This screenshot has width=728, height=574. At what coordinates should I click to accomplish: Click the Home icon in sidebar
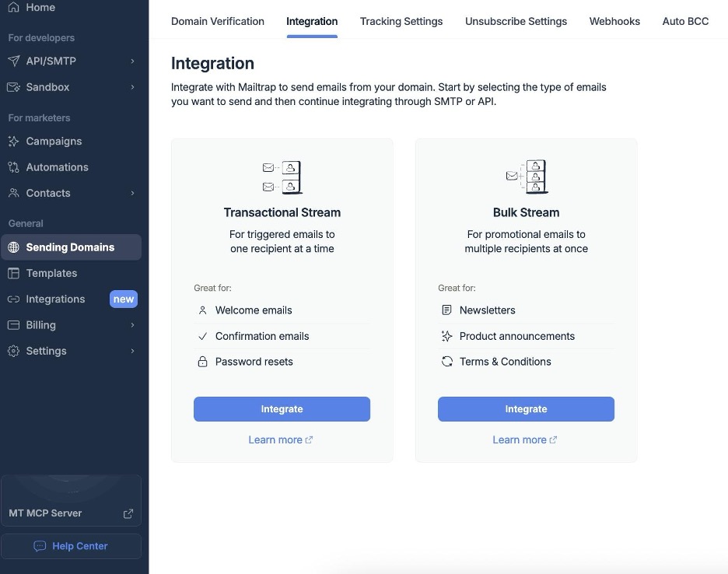(13, 7)
